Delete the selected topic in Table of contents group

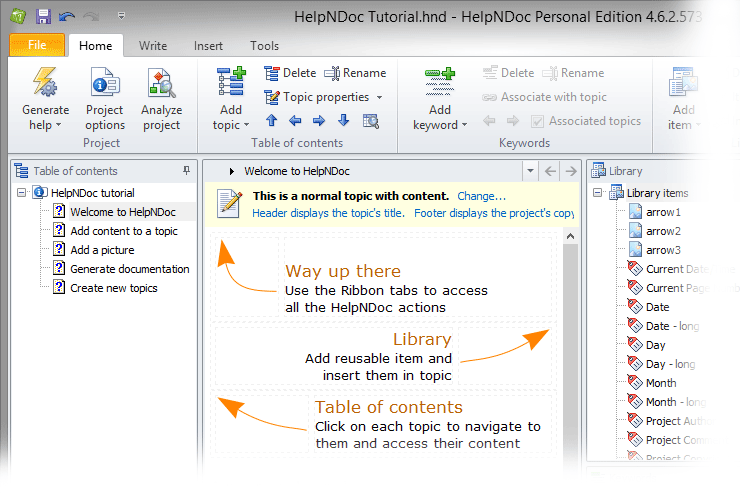click(290, 73)
